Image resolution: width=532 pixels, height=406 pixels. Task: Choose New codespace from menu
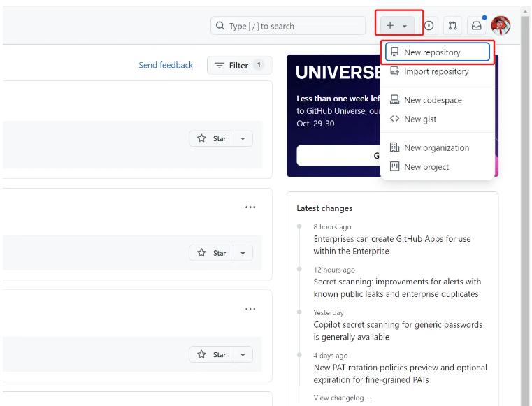click(x=433, y=100)
